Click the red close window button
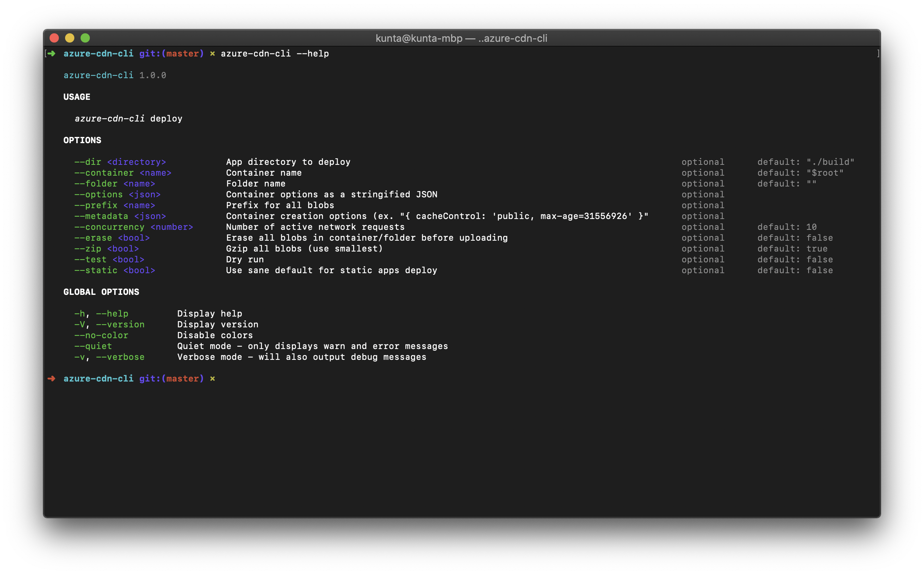Image resolution: width=924 pixels, height=575 pixels. click(54, 38)
